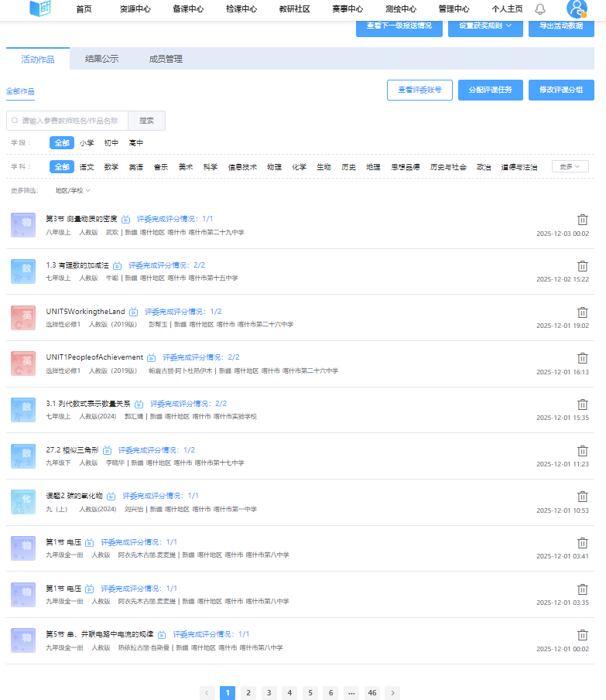Screen dimensions: 606x700
Task: Click the 搜索 button
Action: (146, 121)
